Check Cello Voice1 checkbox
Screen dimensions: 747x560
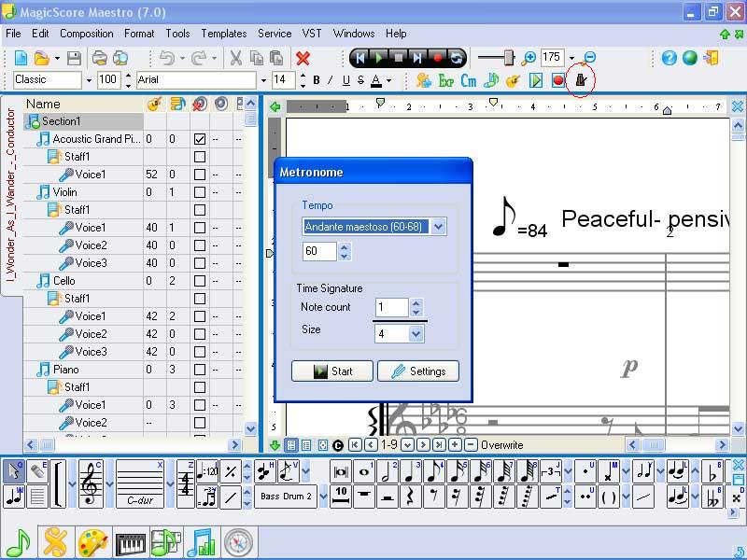pos(200,316)
